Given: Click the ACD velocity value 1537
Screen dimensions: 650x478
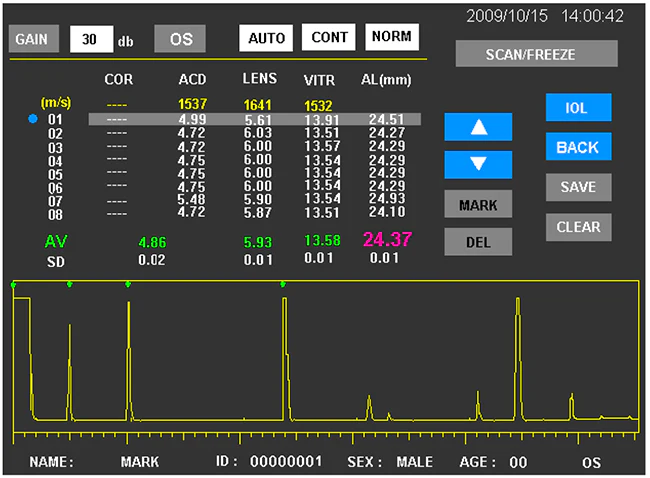Looking at the screenshot, I should pyautogui.click(x=192, y=104).
